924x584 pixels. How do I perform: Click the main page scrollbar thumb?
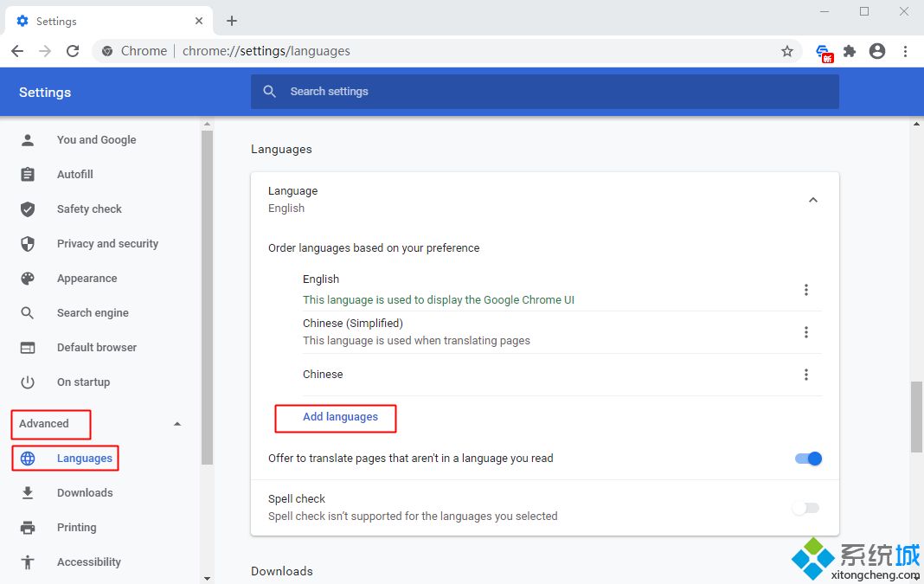point(916,416)
